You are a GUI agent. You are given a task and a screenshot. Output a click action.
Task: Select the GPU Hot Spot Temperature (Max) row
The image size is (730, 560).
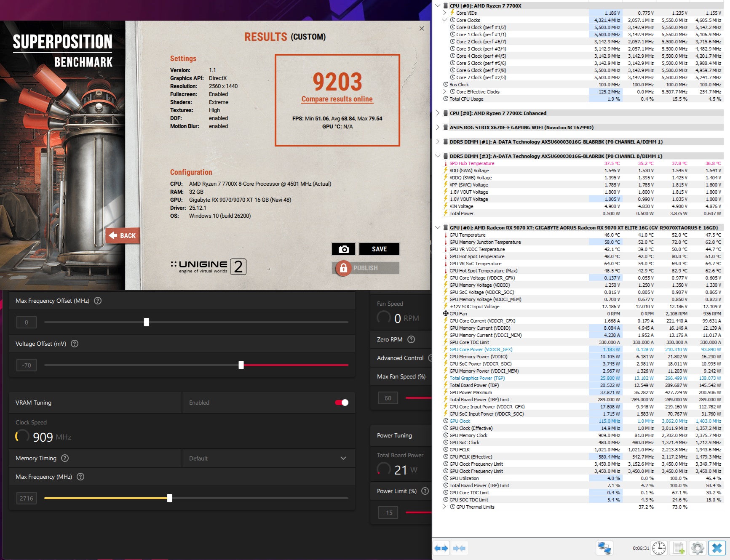[x=583, y=271]
